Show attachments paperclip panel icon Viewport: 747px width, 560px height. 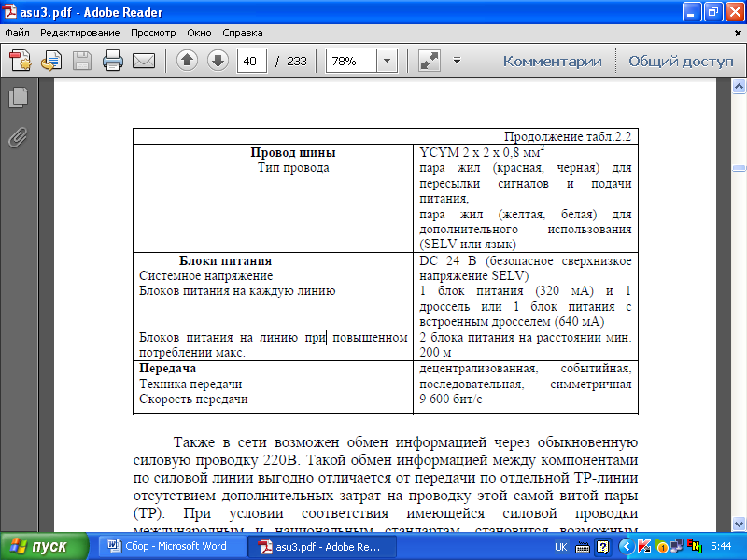point(18,138)
